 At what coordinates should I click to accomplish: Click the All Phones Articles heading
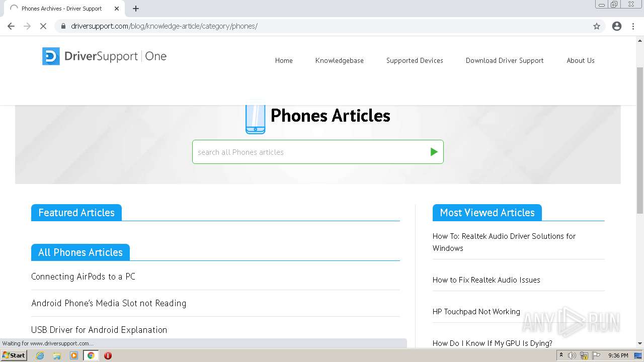pos(80,252)
